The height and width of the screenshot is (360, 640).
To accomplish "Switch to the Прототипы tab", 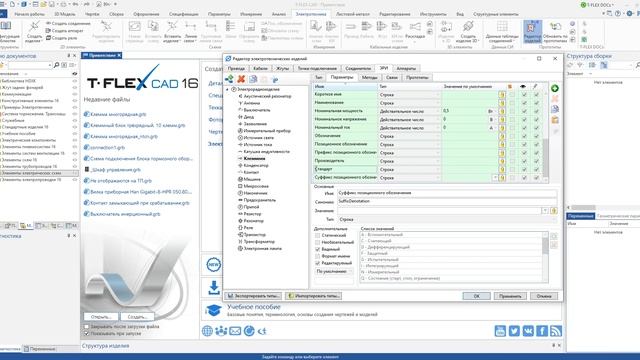I will click(417, 78).
